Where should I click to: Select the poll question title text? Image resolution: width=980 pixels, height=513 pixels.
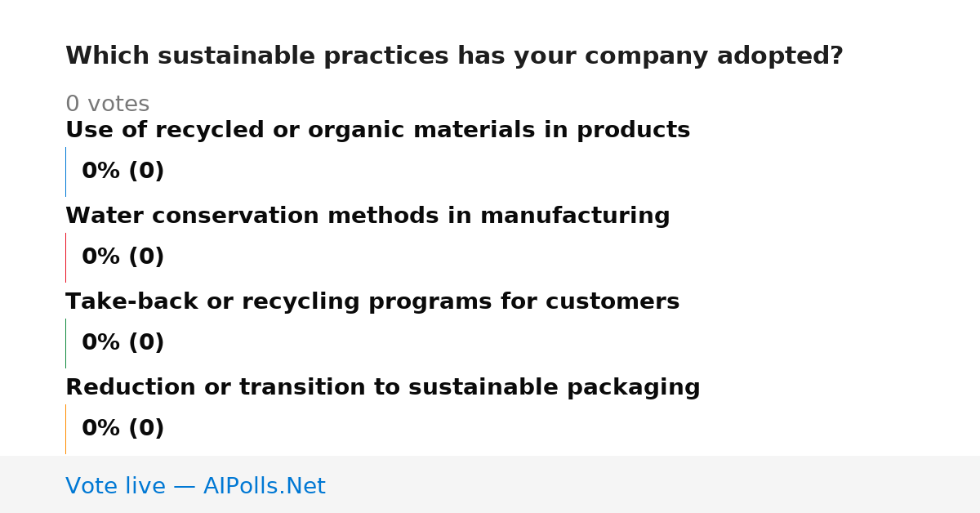coord(454,56)
